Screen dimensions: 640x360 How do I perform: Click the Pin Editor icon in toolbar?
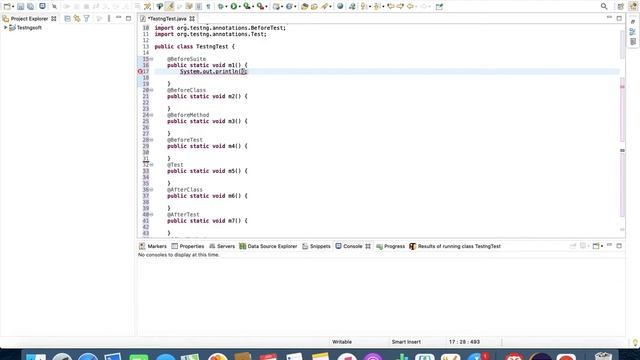(439, 7)
